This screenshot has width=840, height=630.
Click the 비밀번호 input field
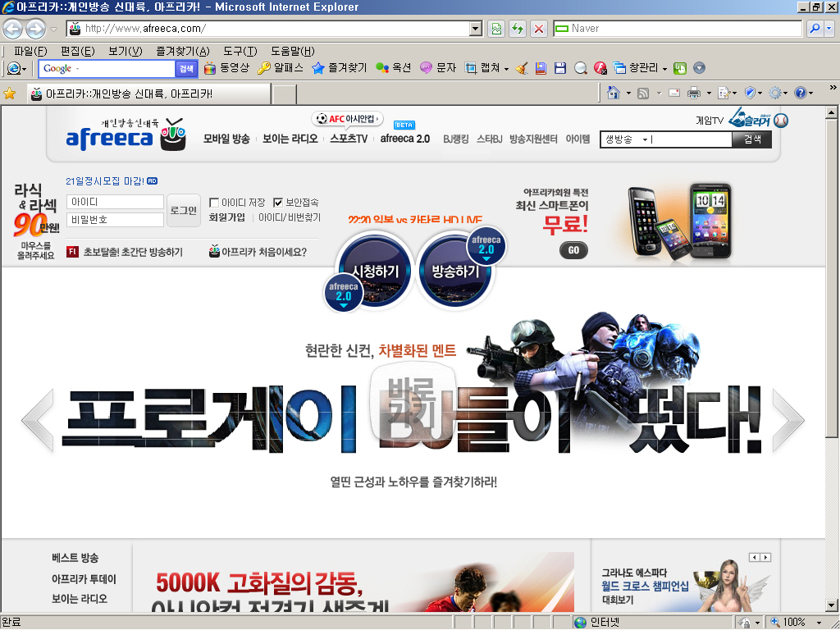click(115, 220)
